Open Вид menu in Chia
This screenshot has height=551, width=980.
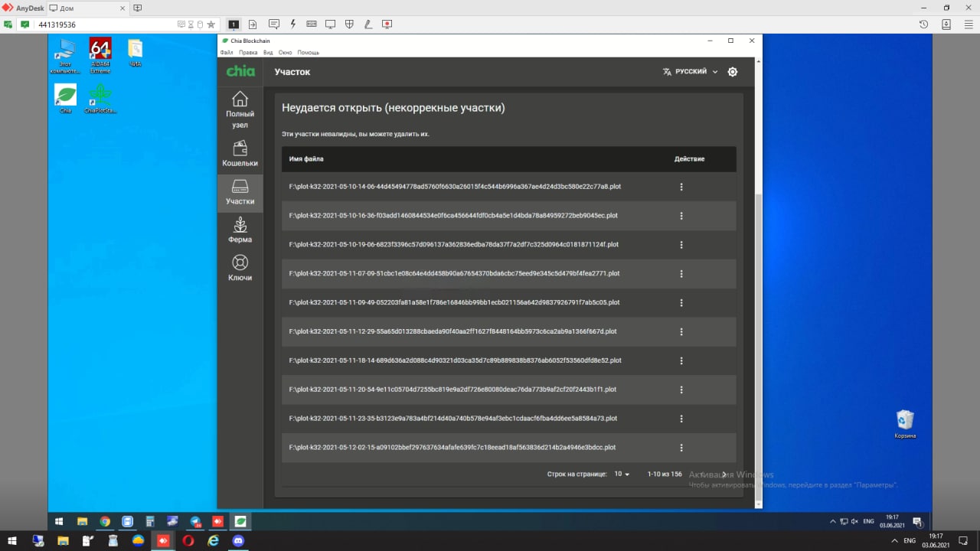click(268, 52)
